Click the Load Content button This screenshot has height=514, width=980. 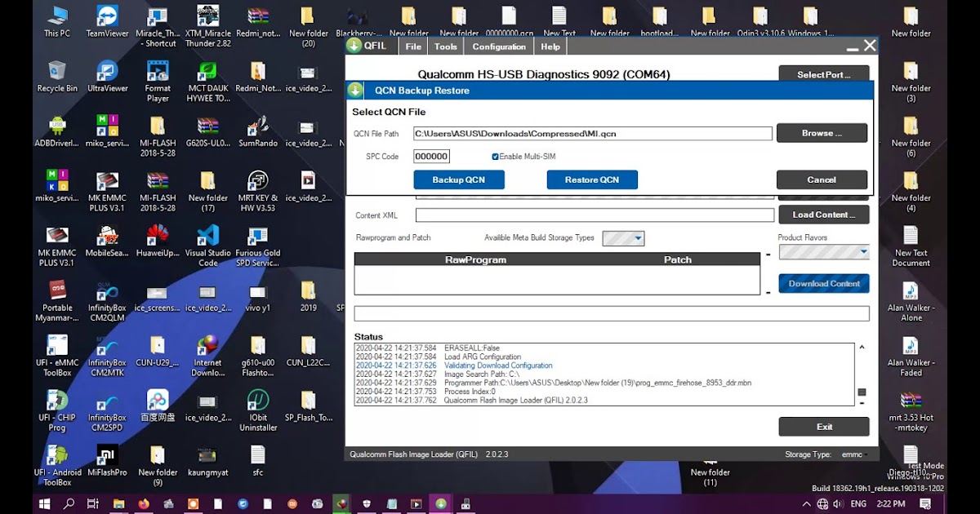coord(824,215)
